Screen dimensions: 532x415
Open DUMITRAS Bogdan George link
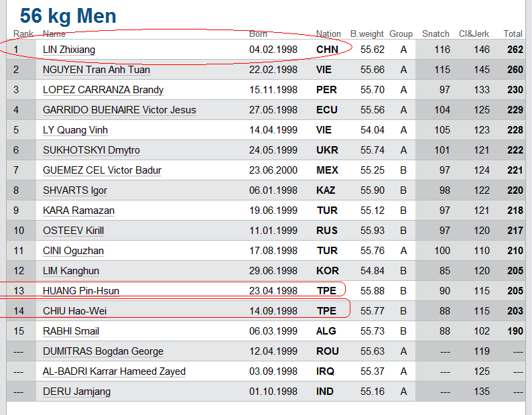tap(103, 351)
